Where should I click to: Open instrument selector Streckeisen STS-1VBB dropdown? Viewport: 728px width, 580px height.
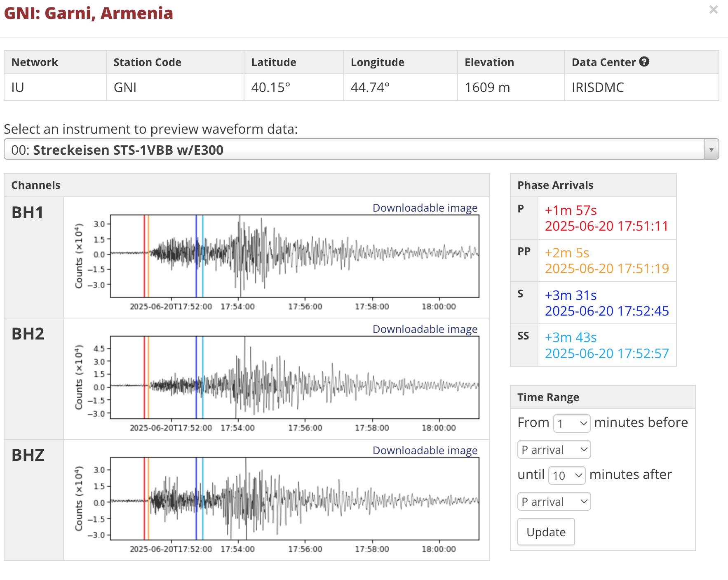[x=361, y=149]
